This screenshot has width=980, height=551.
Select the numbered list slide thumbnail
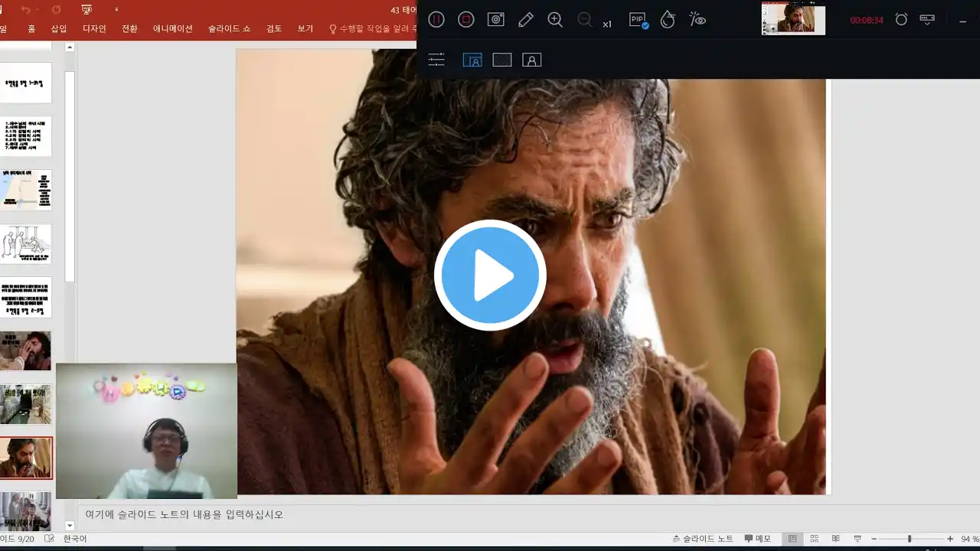click(x=26, y=136)
